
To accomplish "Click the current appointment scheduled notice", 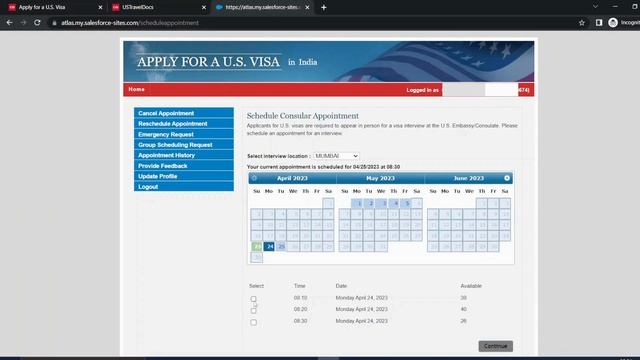I will [323, 167].
